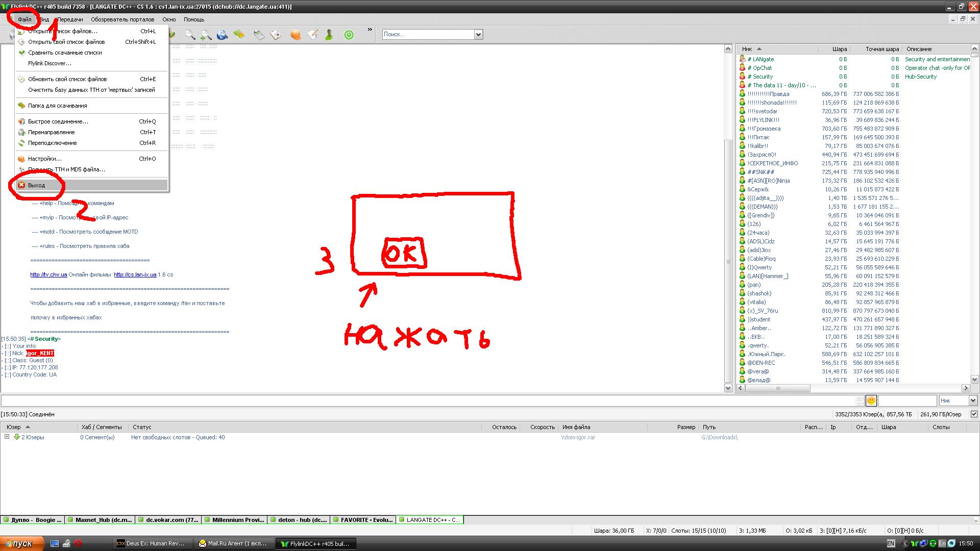Open the notepad with pencil icon
This screenshot has width=980, height=551.
click(312, 35)
